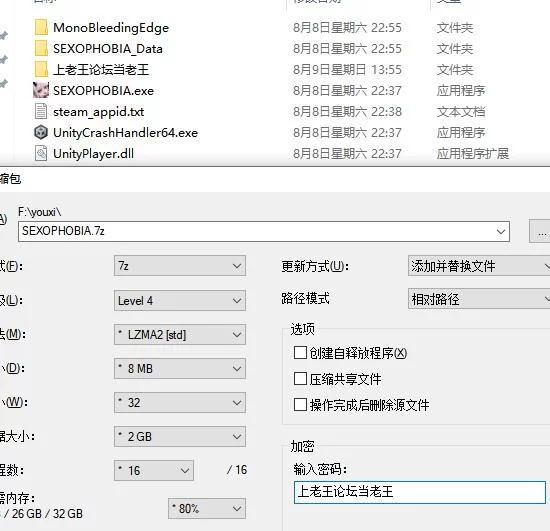Select the SEXOPHOBIA_Data folder icon
550x531 pixels.
tap(41, 48)
